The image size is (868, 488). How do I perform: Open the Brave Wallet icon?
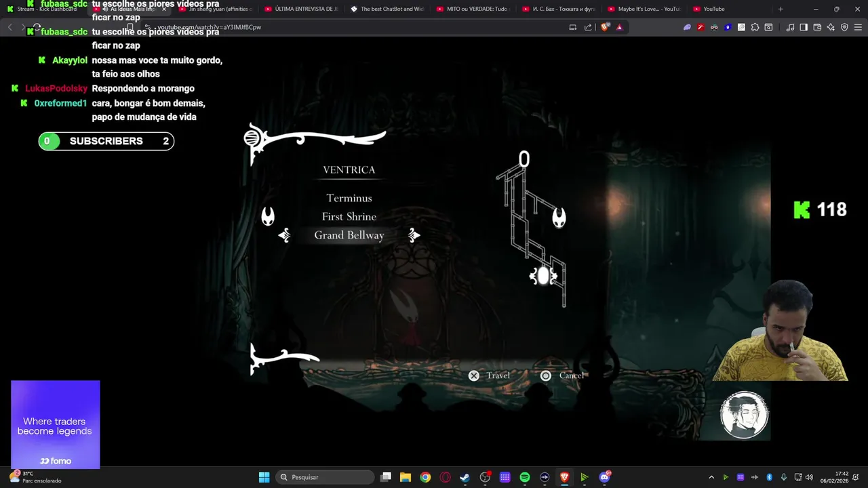(x=817, y=27)
